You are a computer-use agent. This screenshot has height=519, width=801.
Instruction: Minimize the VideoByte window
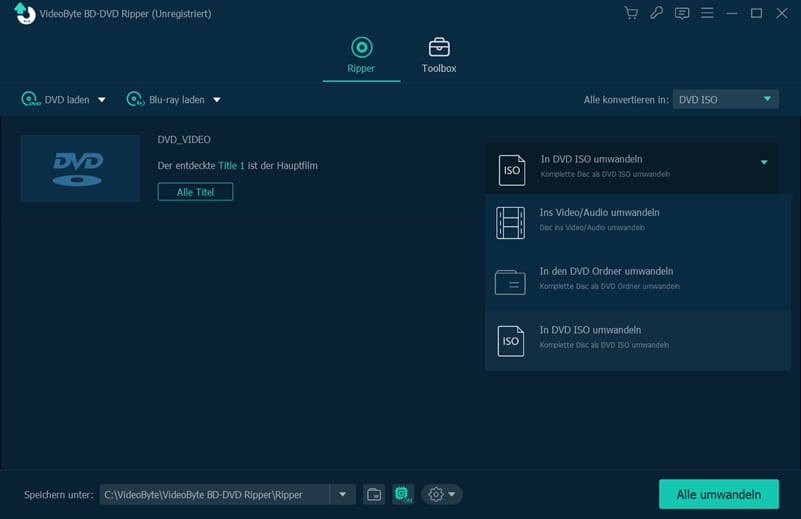(x=732, y=13)
